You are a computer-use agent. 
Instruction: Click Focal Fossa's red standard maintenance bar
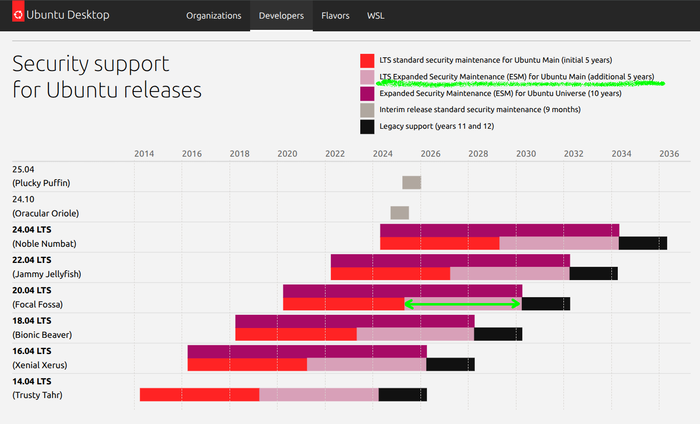(344, 304)
